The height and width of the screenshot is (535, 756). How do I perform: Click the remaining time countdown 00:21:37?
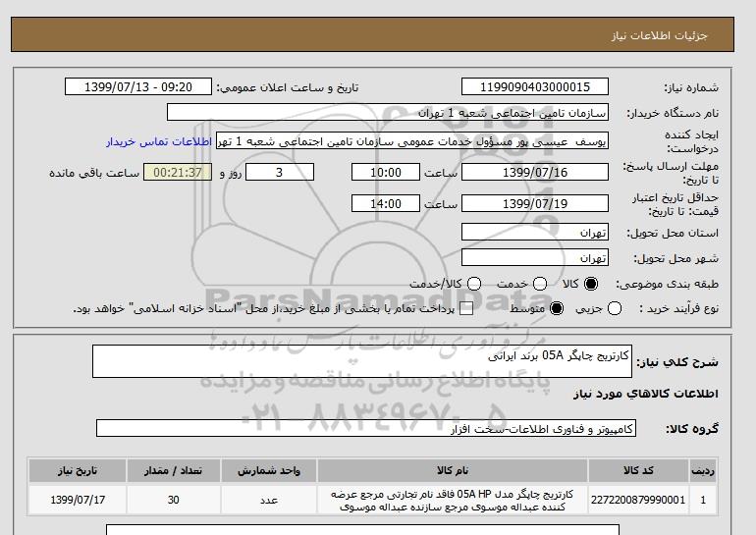(178, 172)
